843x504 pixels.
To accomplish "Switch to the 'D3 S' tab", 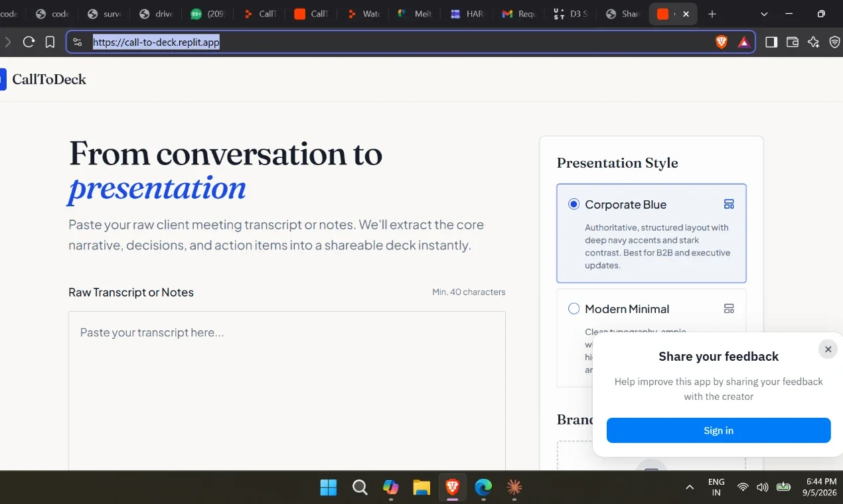I will 570,14.
